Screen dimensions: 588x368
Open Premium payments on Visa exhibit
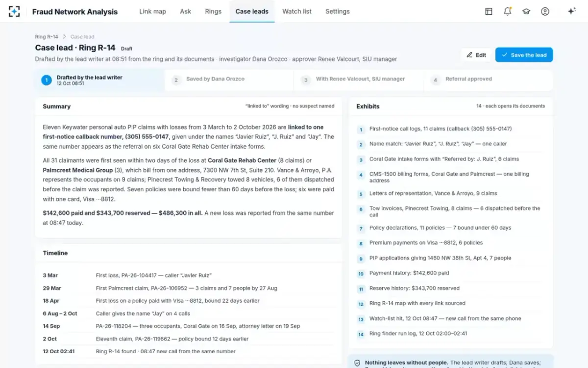[451, 243]
